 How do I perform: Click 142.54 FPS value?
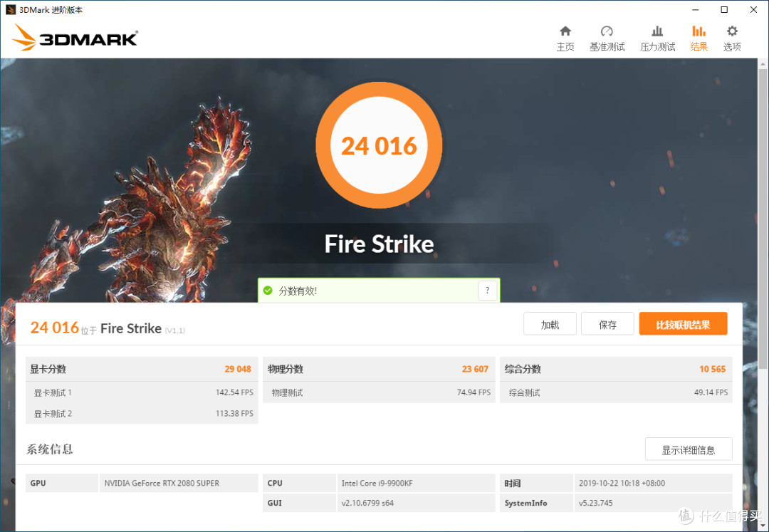(234, 392)
